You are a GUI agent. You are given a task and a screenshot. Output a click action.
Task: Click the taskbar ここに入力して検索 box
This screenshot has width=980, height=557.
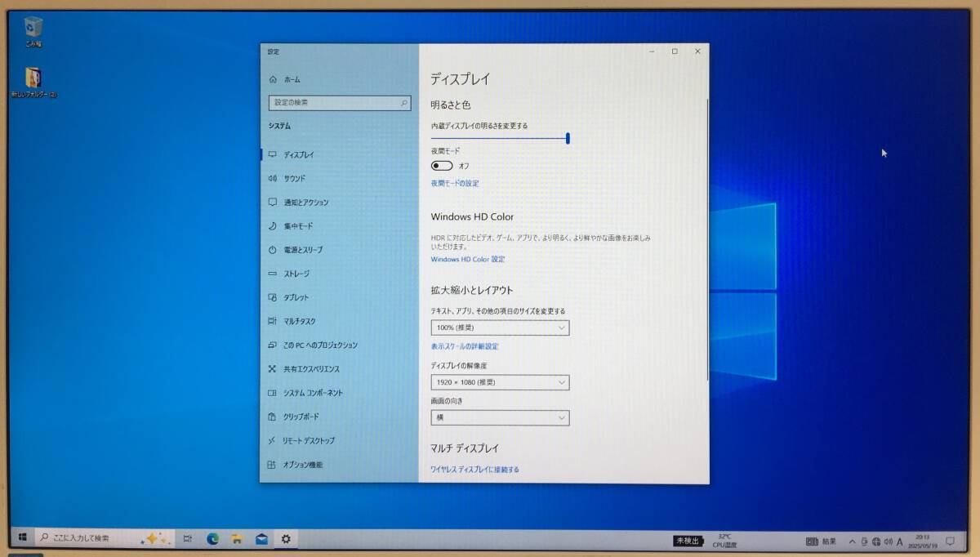tap(104, 538)
